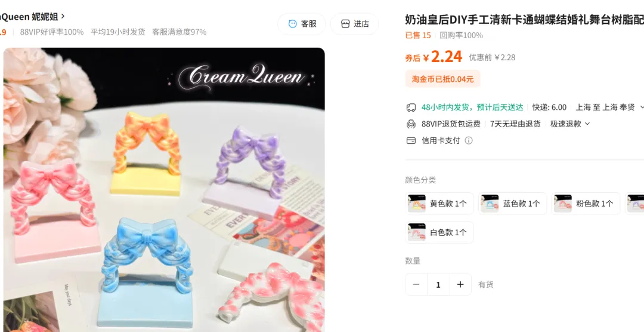This screenshot has height=332, width=644.
Task: Open customer service chat 客服
Action: 302,24
